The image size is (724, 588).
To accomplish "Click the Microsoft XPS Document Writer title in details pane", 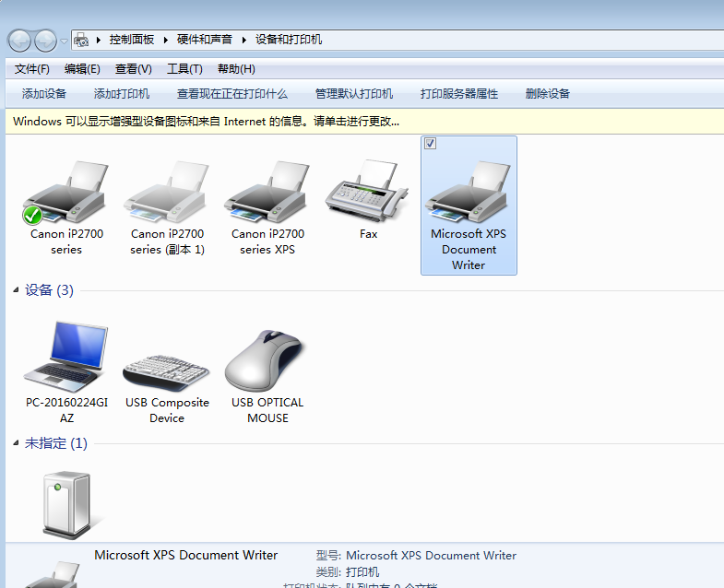I will coord(185,555).
